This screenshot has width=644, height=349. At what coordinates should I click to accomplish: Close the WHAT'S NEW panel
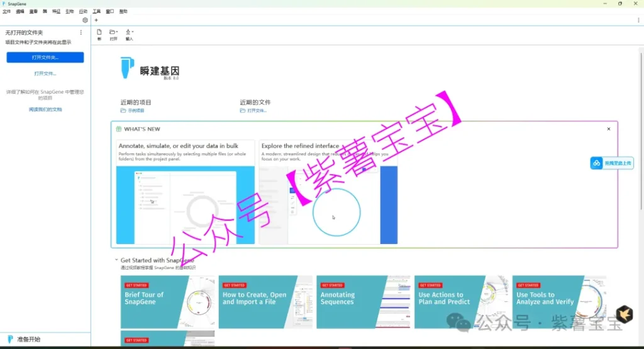coord(608,129)
